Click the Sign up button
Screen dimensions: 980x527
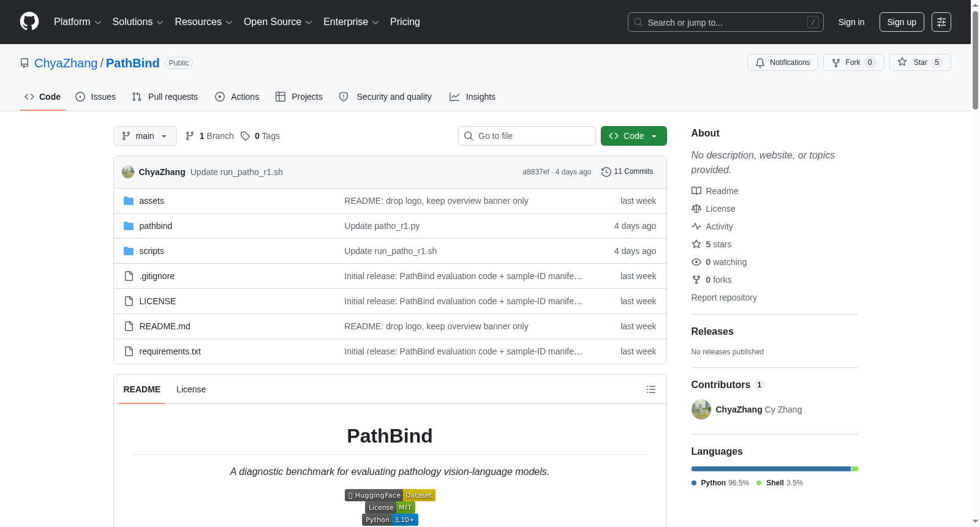[902, 22]
